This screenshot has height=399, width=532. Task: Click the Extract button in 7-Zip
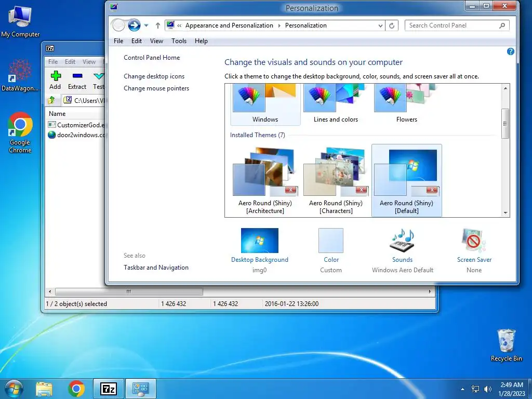(x=77, y=81)
